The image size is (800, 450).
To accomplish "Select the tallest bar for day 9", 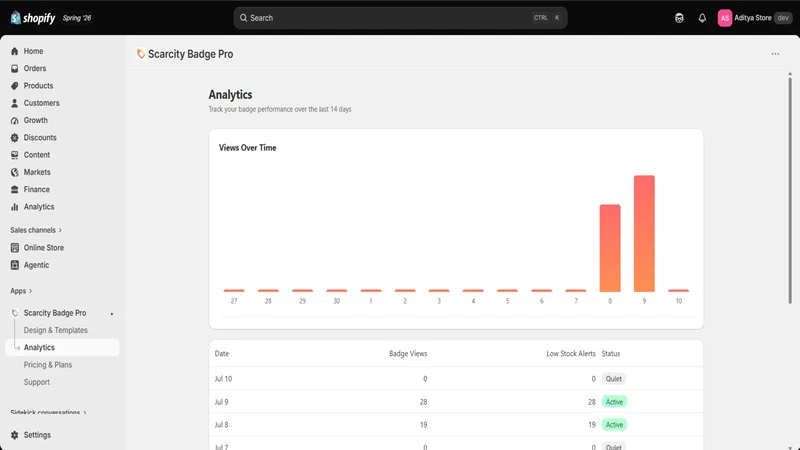I will point(644,234).
